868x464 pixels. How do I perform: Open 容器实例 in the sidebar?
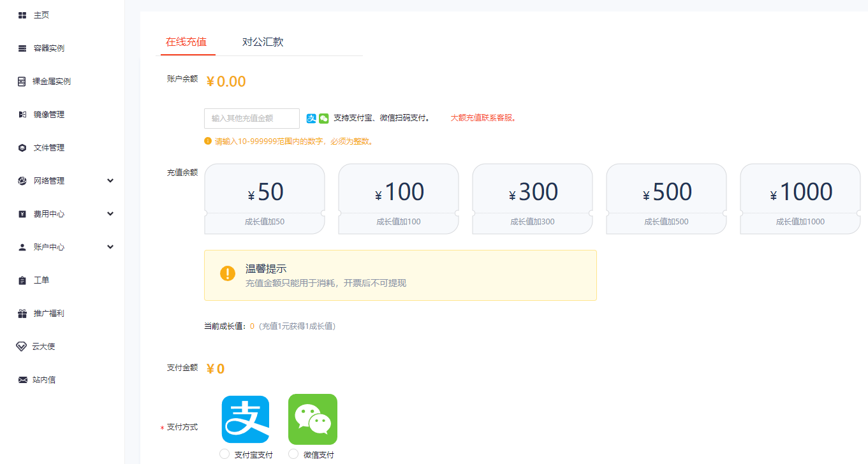[47, 47]
